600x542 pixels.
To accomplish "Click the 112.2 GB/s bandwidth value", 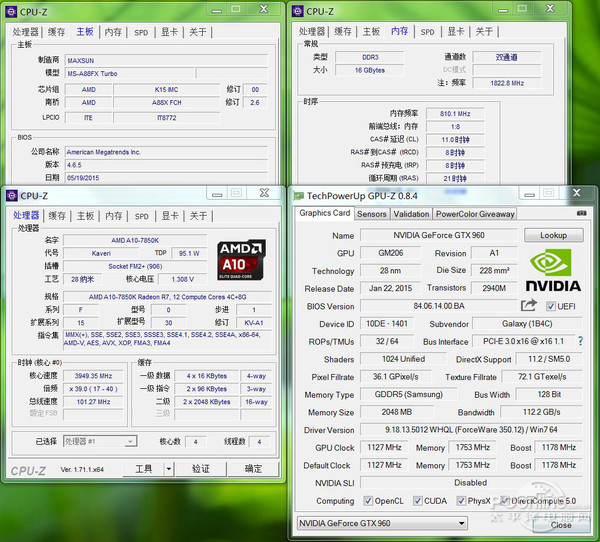I will click(541, 412).
